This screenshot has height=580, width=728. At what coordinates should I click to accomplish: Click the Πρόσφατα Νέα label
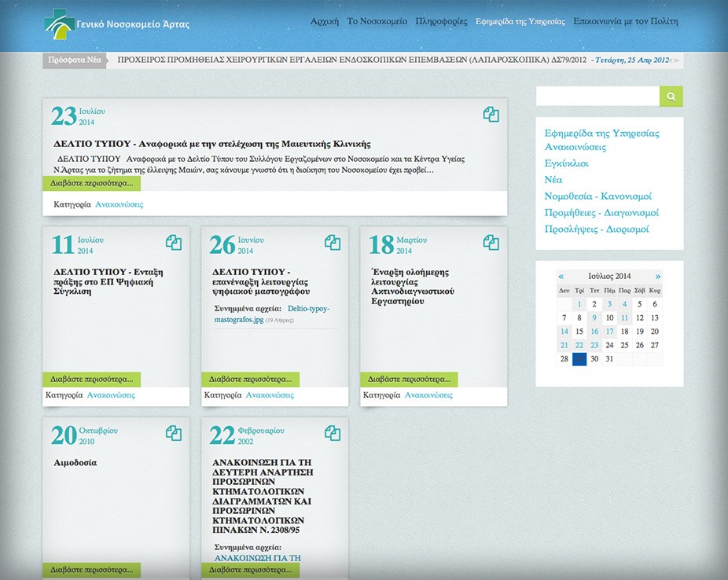74,60
